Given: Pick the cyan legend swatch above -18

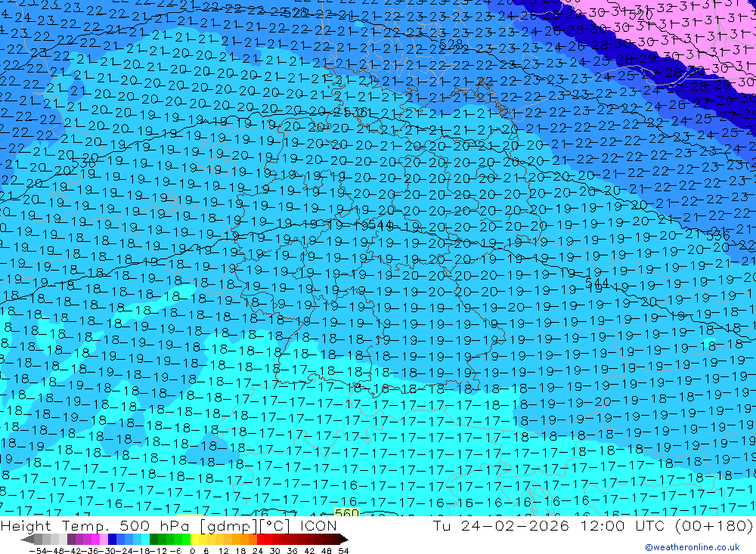Looking at the screenshot, I should [145, 539].
